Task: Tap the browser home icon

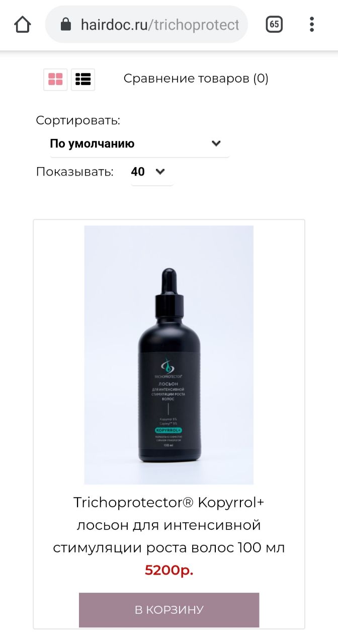Action: point(23,24)
